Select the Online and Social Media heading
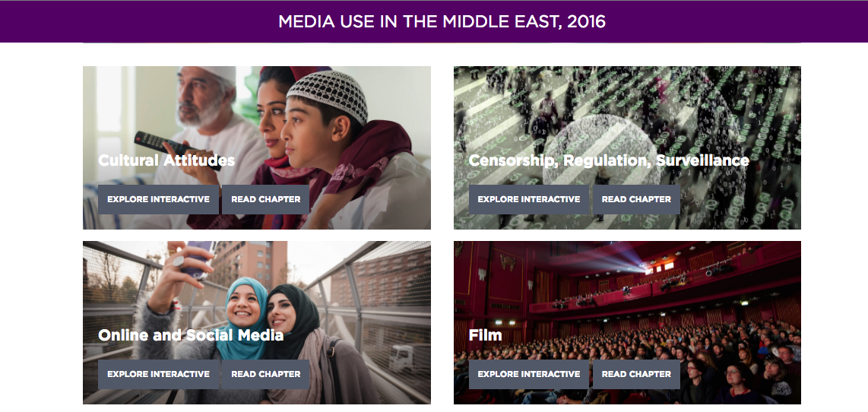This screenshot has width=868, height=412. tap(191, 335)
